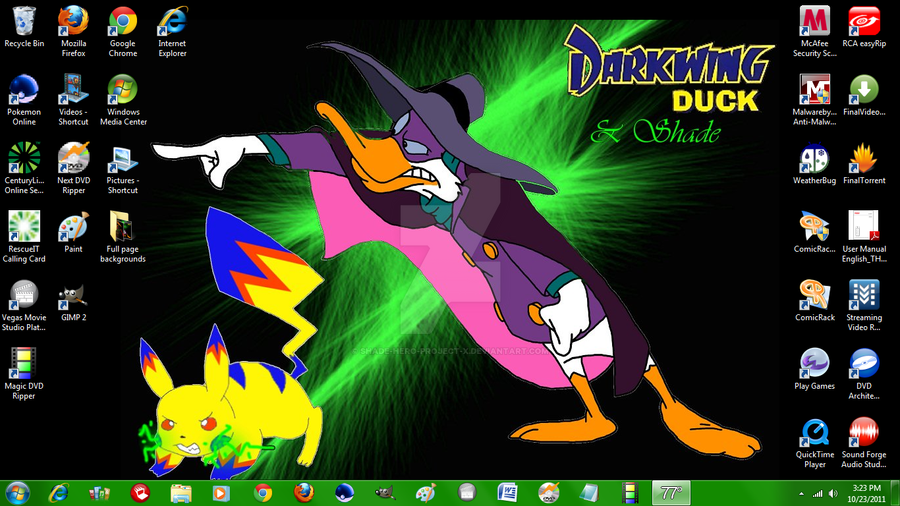900x506 pixels.
Task: Select the Streaming Video R... icon
Action: (864, 306)
